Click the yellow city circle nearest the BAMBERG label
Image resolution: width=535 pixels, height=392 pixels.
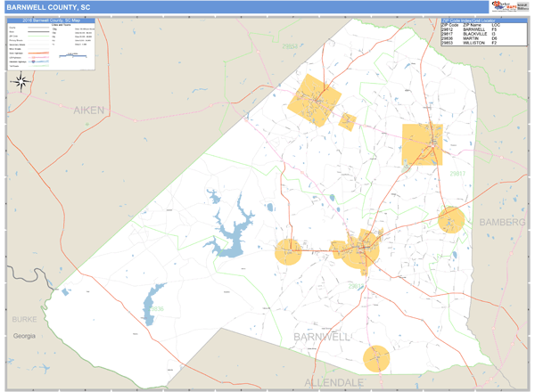(x=451, y=220)
